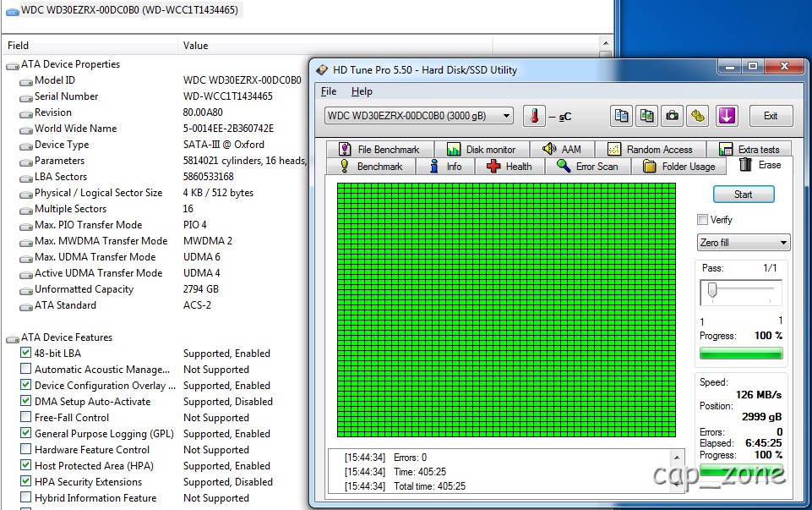Copy info to clipboard icon
The image size is (812, 510).
coord(621,116)
